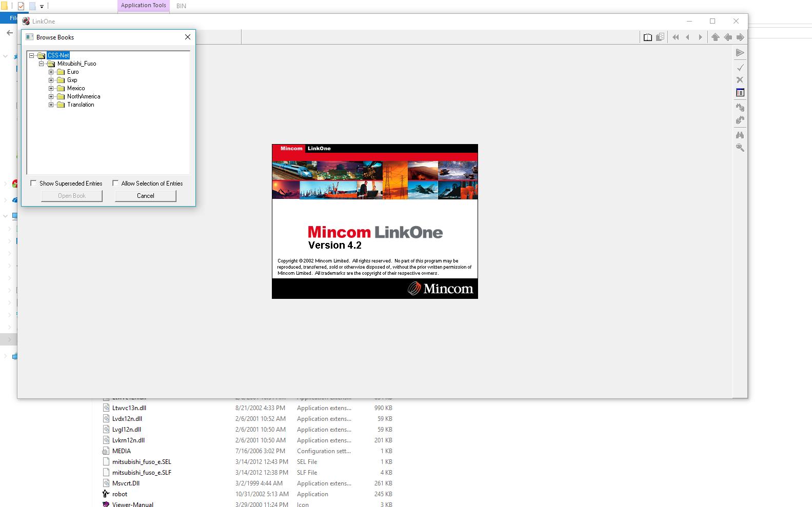The width and height of the screenshot is (812, 507).
Task: Close the Browse Books dialog
Action: (x=188, y=37)
